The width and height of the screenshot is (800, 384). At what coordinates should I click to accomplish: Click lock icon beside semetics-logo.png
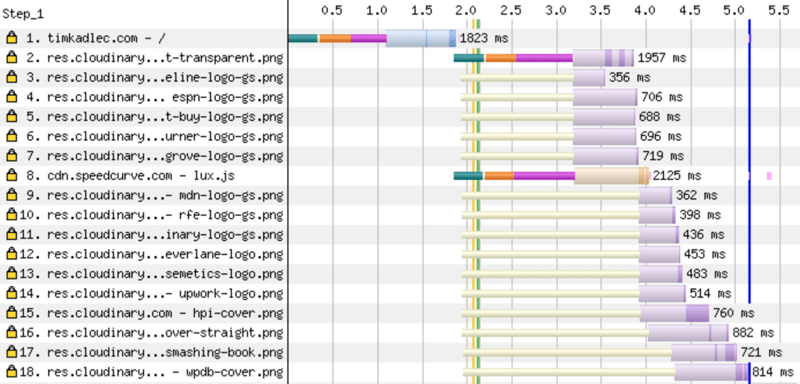click(x=11, y=274)
